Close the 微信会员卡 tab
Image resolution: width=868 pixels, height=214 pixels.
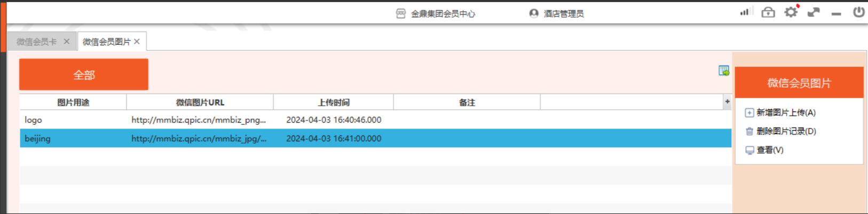click(x=67, y=42)
